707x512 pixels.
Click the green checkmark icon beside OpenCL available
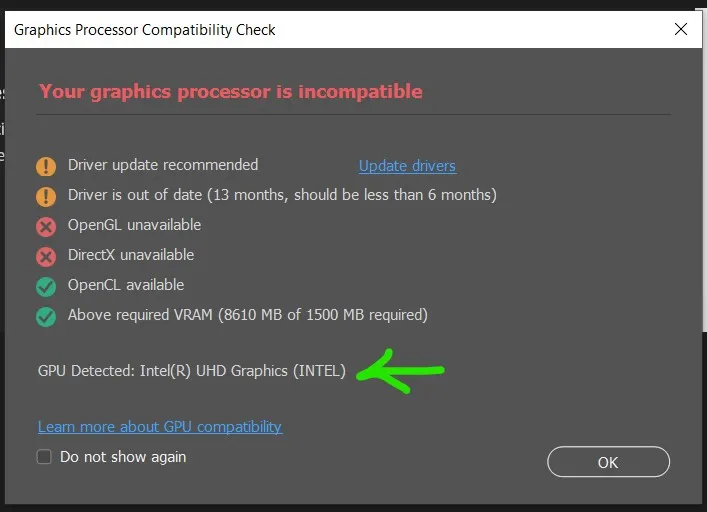pyautogui.click(x=46, y=287)
